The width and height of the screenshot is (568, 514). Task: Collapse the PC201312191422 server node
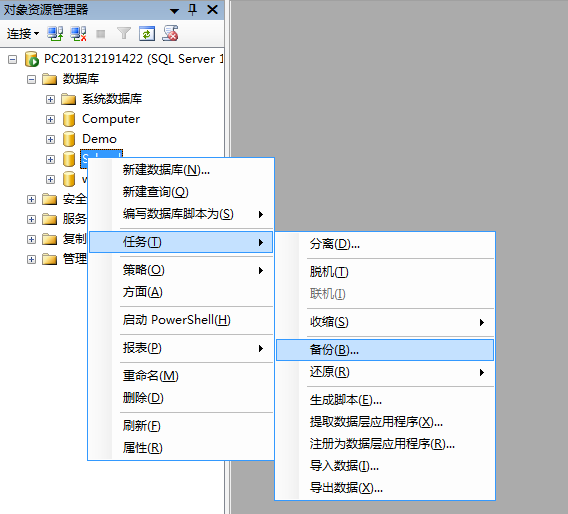[x=12, y=59]
